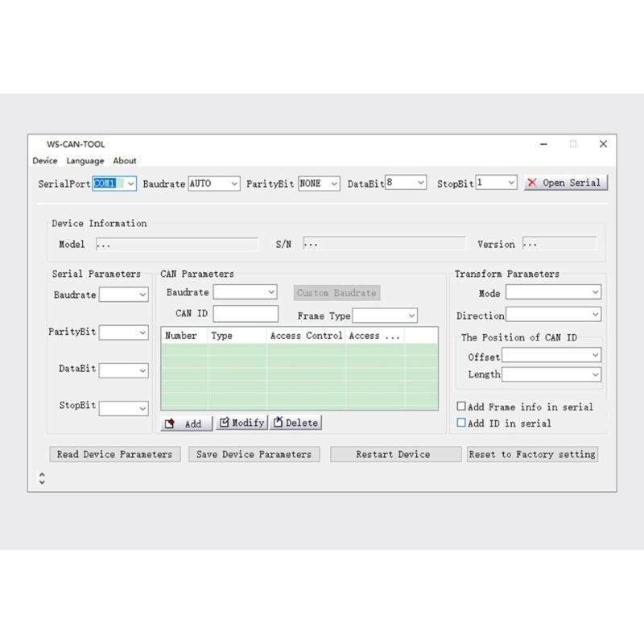Click the CAN ID input field
Screen dimensions: 644x644
[246, 313]
